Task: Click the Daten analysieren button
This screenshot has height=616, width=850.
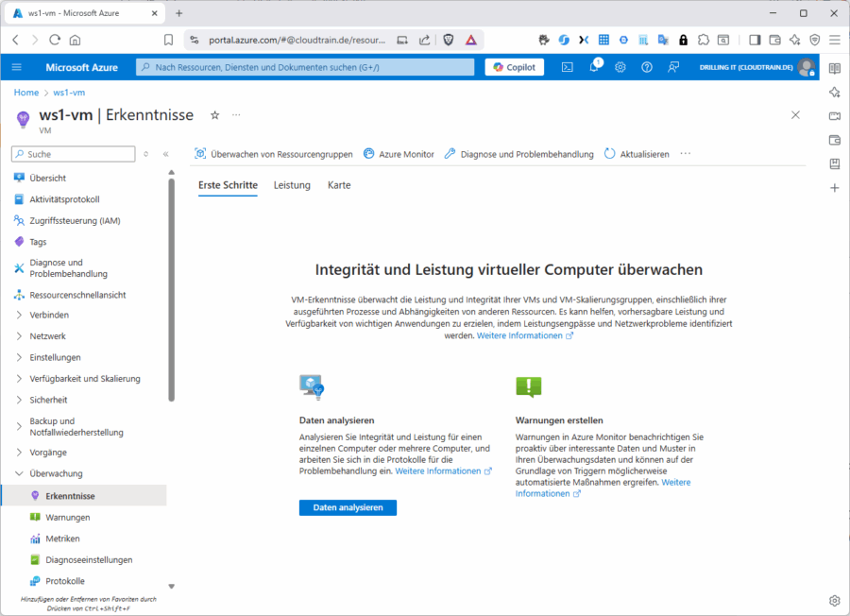Action: 348,507
